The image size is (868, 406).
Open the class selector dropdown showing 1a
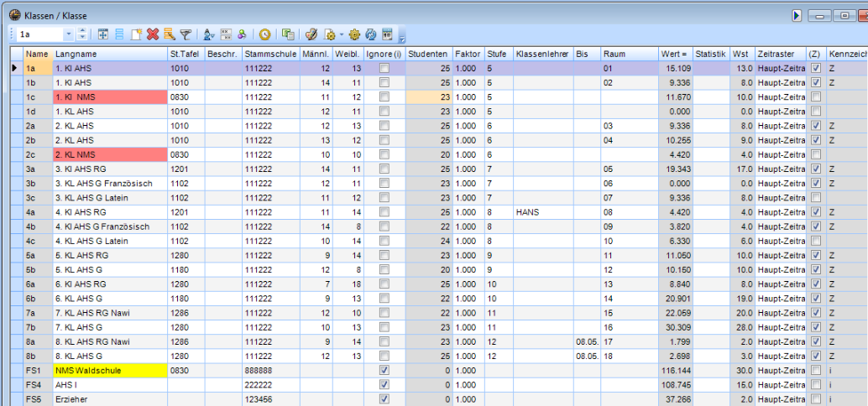pos(69,34)
